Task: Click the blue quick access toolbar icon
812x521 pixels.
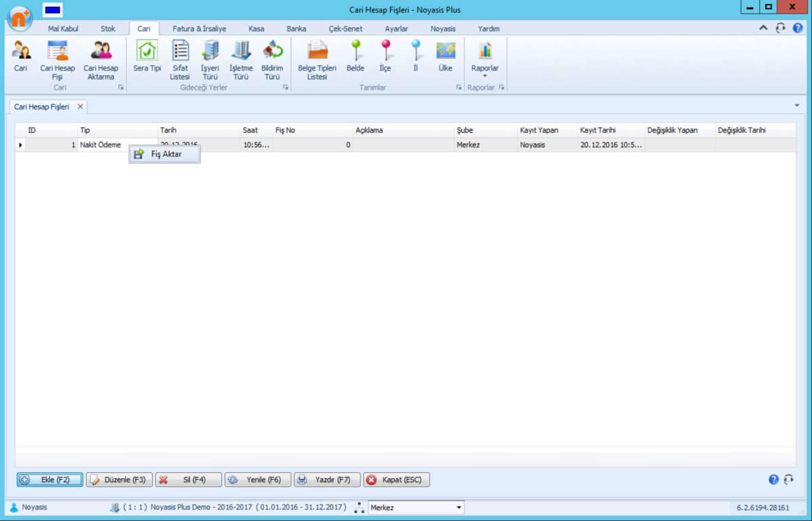Action: coord(52,9)
